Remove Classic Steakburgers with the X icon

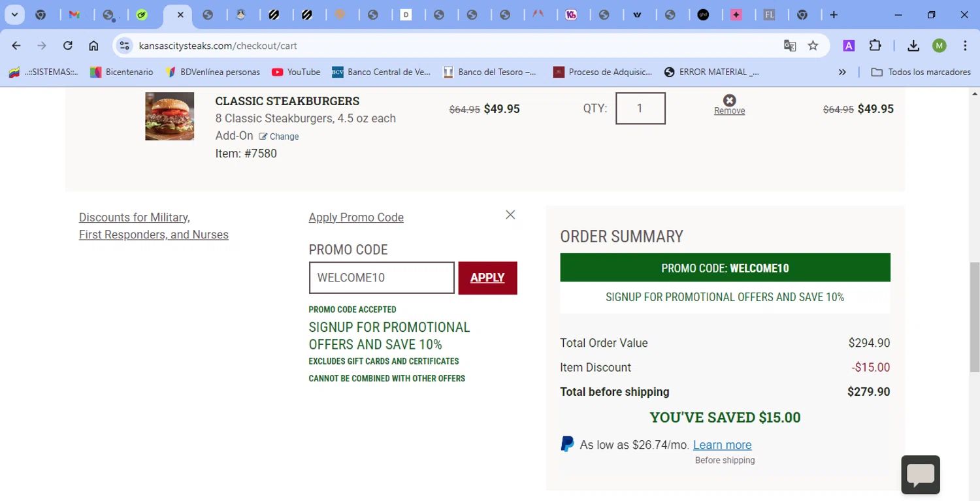click(729, 100)
